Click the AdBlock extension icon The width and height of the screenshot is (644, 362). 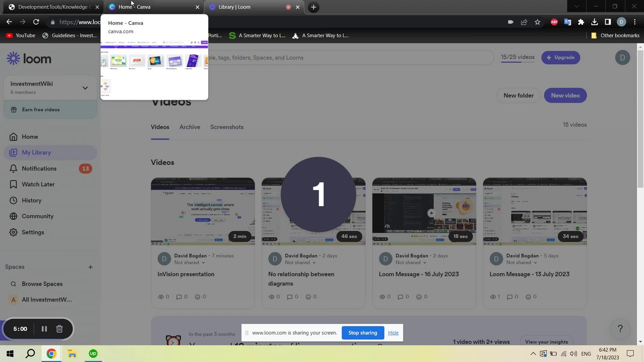[x=554, y=22]
